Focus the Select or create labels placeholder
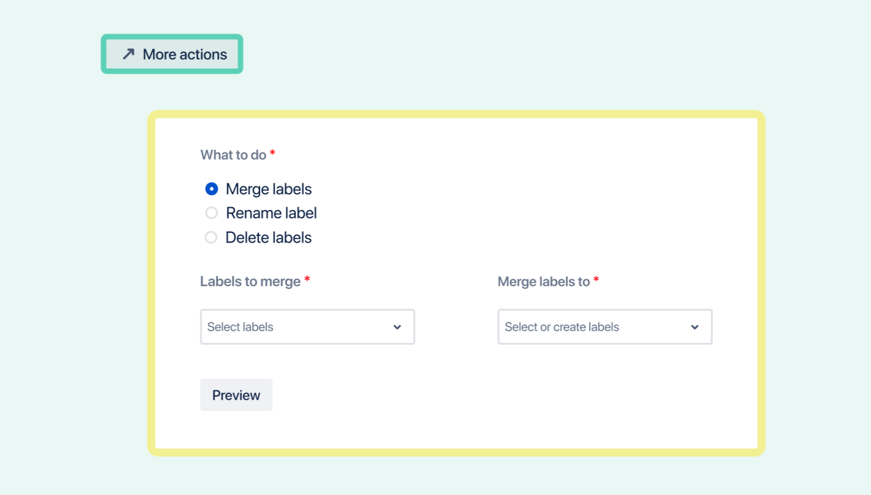The width and height of the screenshot is (871, 495). click(561, 327)
